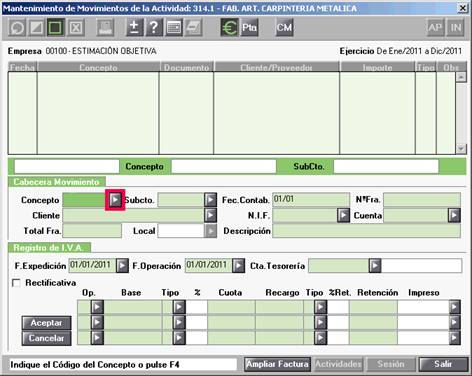Open the Tipo arrow after Base in top IVA row
The height and width of the screenshot is (376, 472).
[179, 307]
